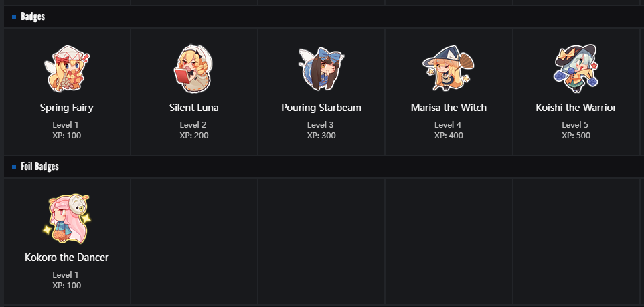This screenshot has height=307, width=644.
Task: Open the Pouring Starbeam badge image
Action: click(x=321, y=68)
